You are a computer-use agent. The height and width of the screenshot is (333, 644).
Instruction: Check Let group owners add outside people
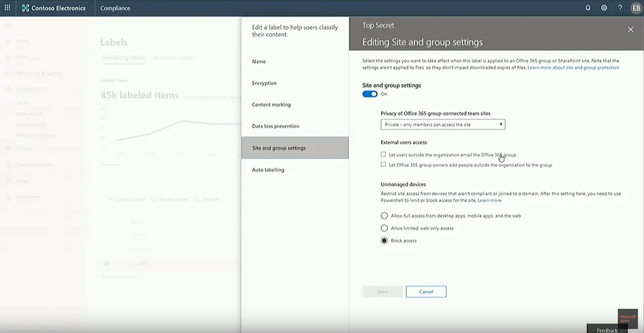(x=384, y=165)
